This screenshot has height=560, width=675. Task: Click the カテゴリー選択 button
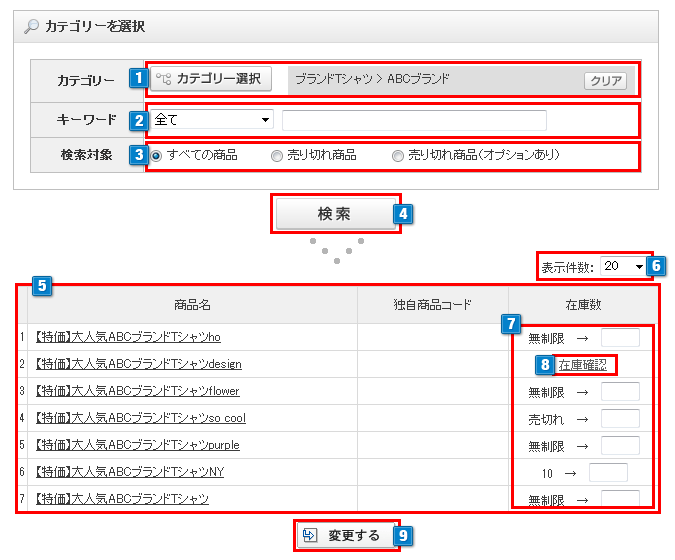tap(211, 79)
